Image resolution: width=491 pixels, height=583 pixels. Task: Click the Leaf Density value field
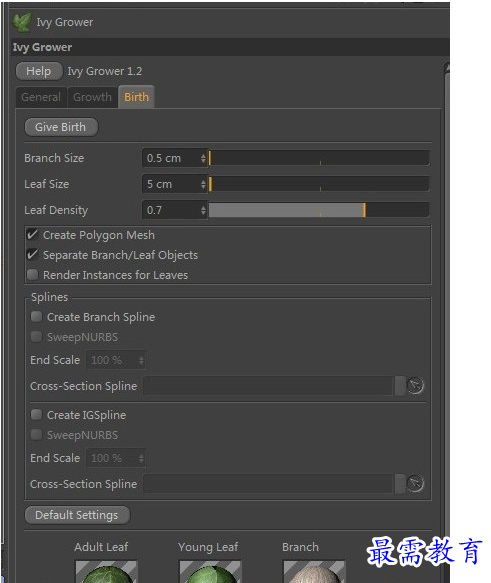tap(171, 210)
